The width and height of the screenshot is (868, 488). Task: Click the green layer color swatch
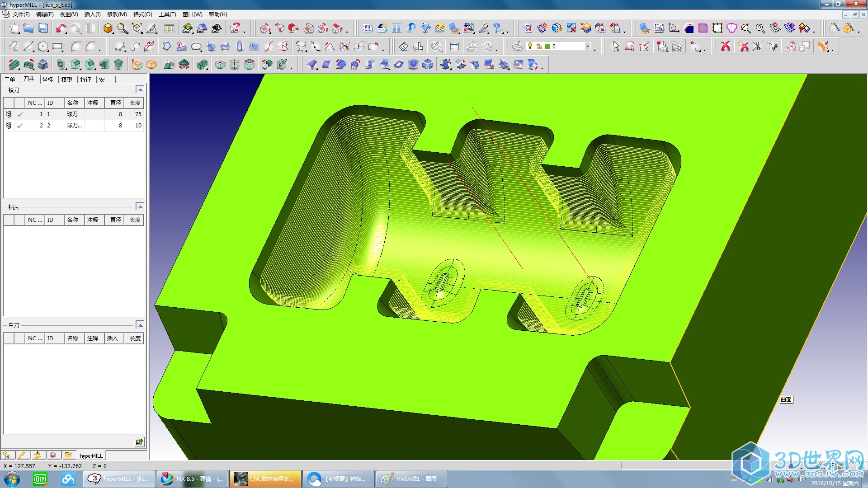coord(547,47)
